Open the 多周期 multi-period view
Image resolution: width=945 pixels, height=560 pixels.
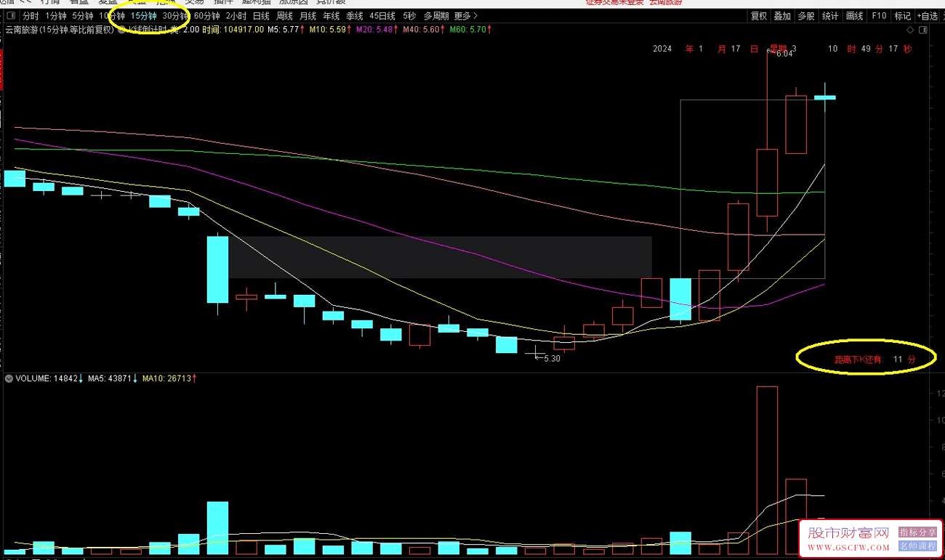pyautogui.click(x=436, y=16)
